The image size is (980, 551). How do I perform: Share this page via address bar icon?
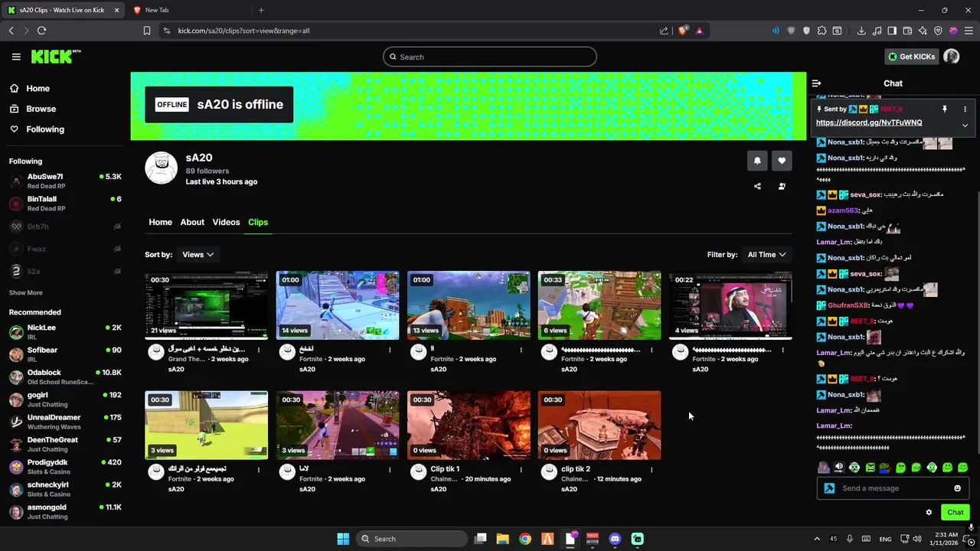664,31
